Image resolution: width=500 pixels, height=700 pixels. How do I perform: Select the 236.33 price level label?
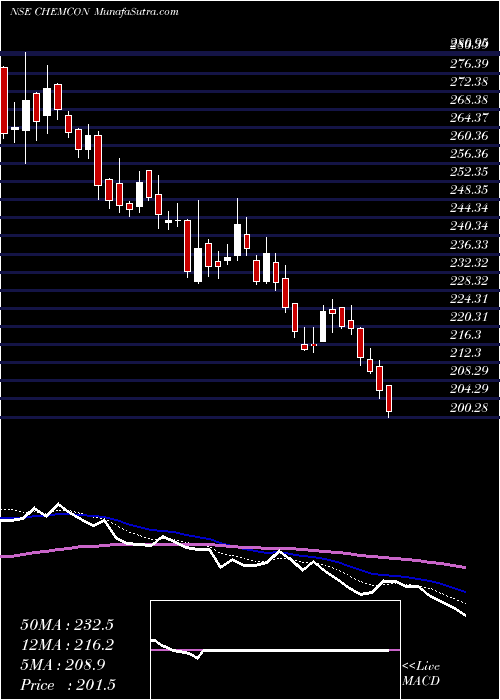click(468, 244)
